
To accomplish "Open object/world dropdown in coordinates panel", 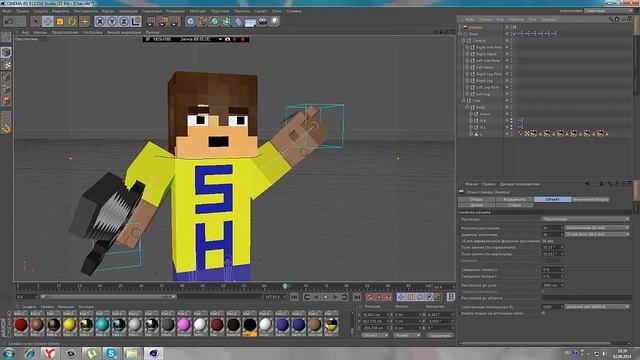I will point(375,335).
